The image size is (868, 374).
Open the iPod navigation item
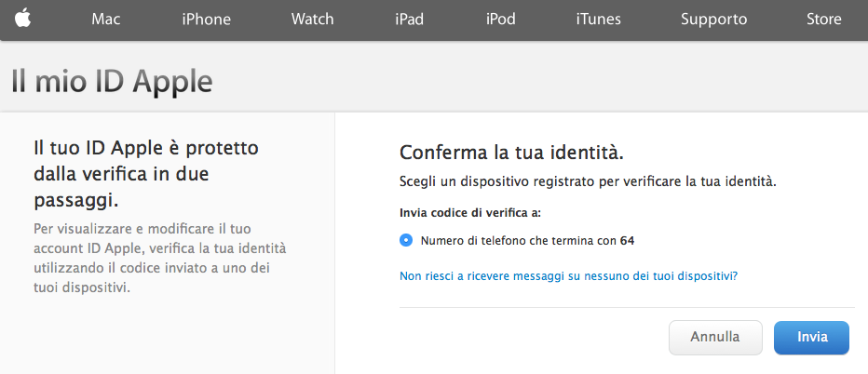click(500, 20)
